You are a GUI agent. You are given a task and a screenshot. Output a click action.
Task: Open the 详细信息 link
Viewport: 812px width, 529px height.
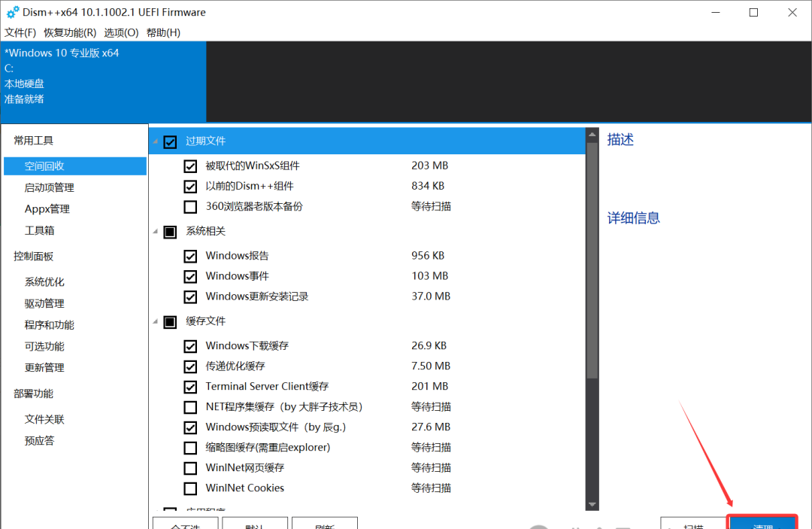tap(635, 217)
